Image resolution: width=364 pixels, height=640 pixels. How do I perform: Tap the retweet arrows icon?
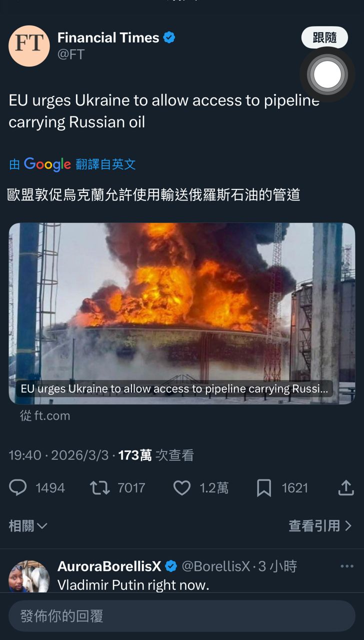(x=99, y=488)
